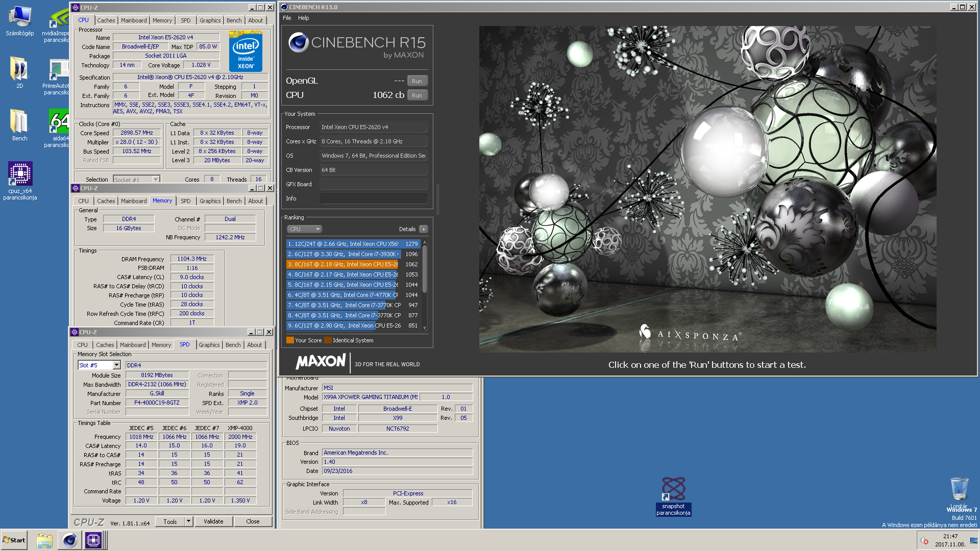The image size is (980, 551).
Task: Open the Help menu in Cinebench
Action: pos(304,18)
